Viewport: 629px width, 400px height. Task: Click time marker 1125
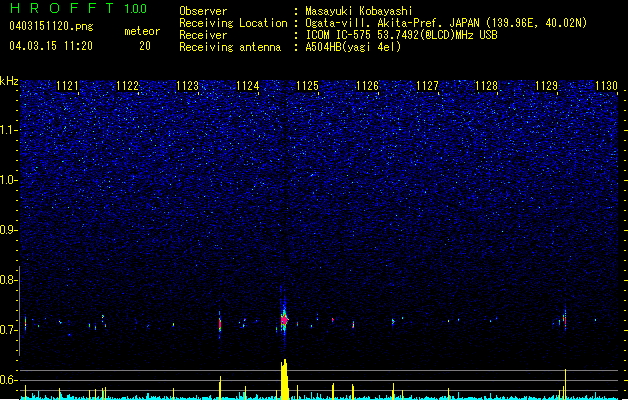coord(307,86)
